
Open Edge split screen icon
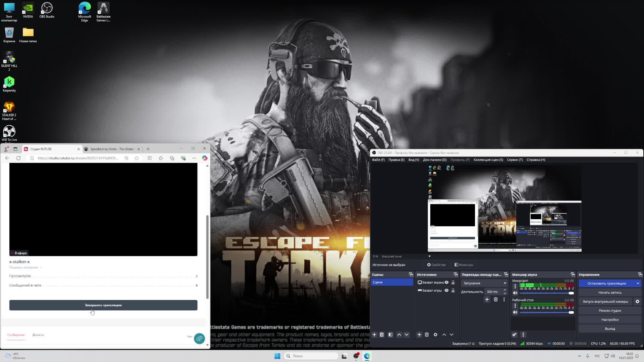[150, 158]
